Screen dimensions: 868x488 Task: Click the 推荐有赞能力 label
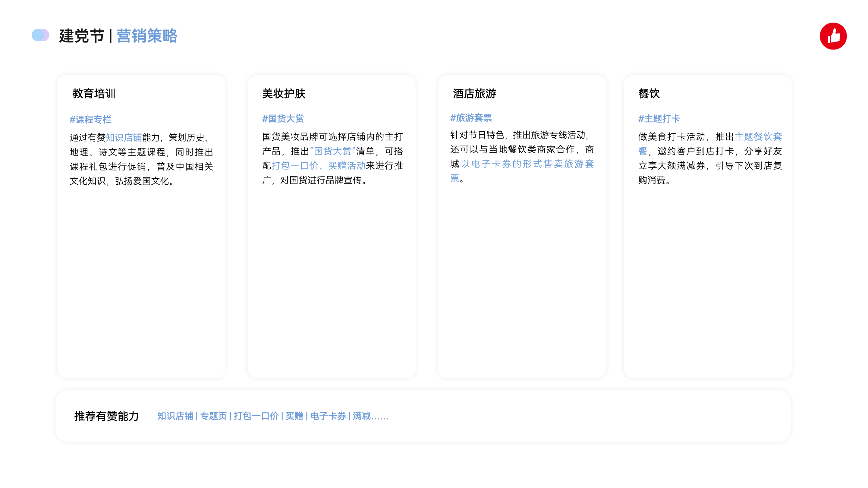coord(106,416)
